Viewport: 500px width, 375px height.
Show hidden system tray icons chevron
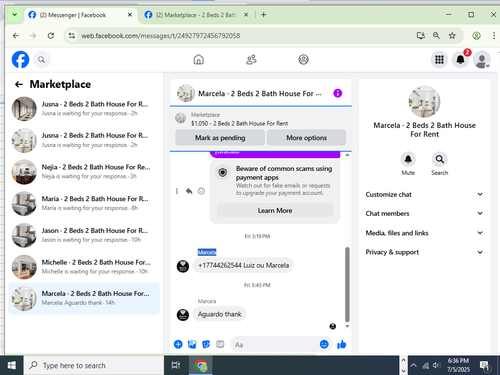point(413,365)
